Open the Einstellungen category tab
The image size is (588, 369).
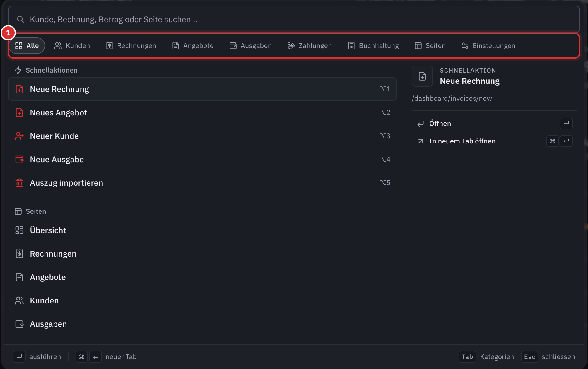click(x=488, y=46)
